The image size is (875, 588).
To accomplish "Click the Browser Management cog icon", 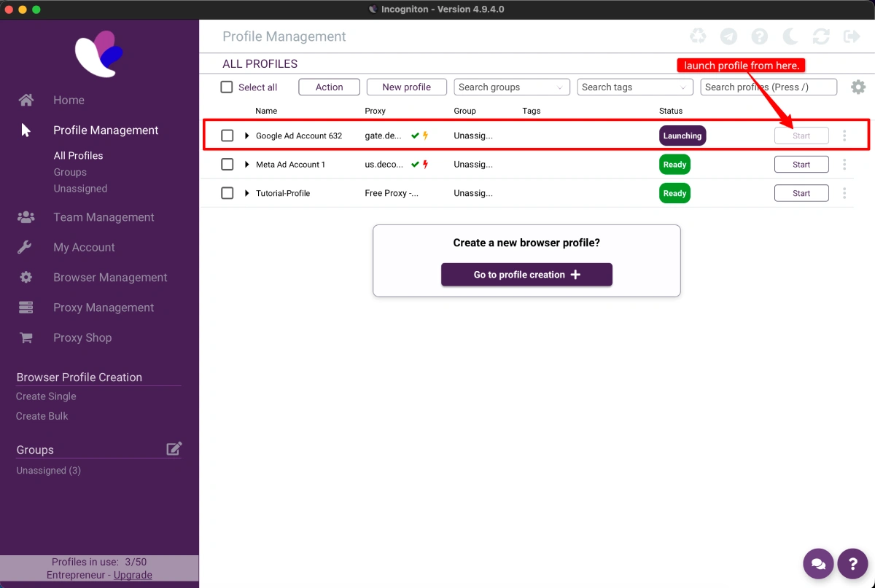I will (26, 277).
